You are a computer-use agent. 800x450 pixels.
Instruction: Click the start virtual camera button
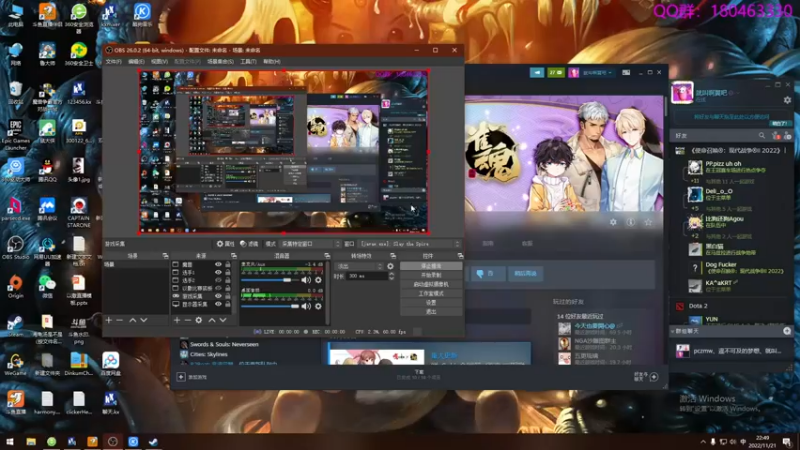point(431,285)
